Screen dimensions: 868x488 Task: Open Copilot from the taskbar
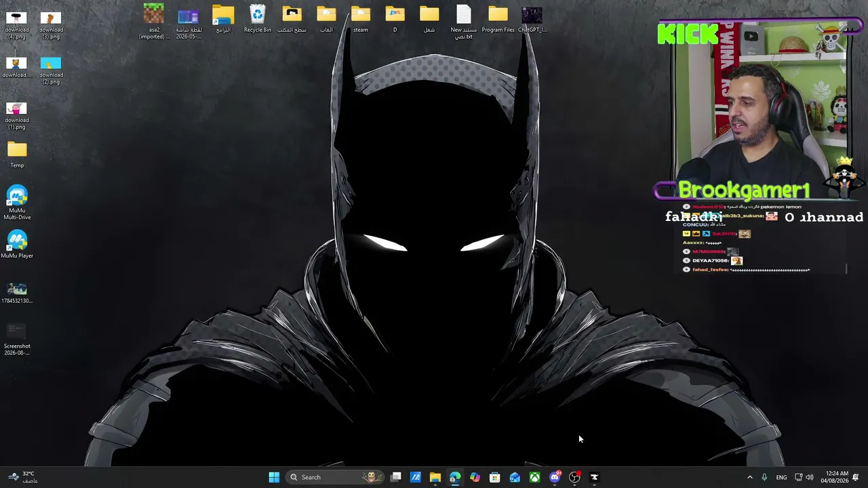click(475, 477)
